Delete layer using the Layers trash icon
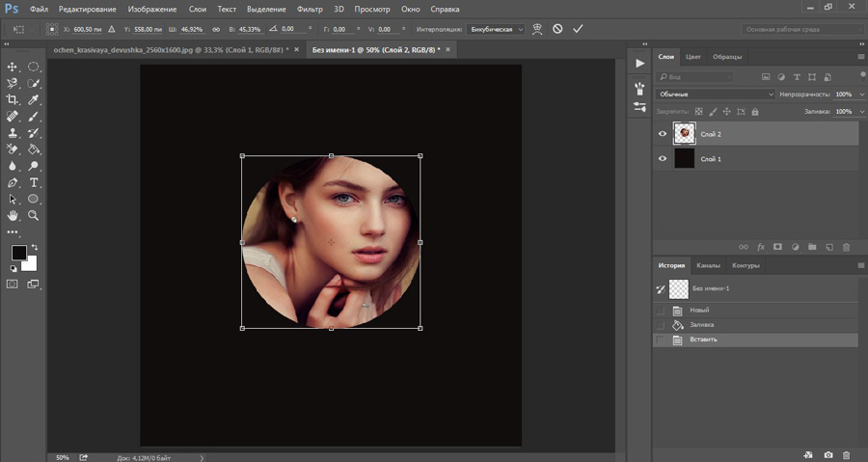This screenshot has width=868, height=462. point(847,247)
